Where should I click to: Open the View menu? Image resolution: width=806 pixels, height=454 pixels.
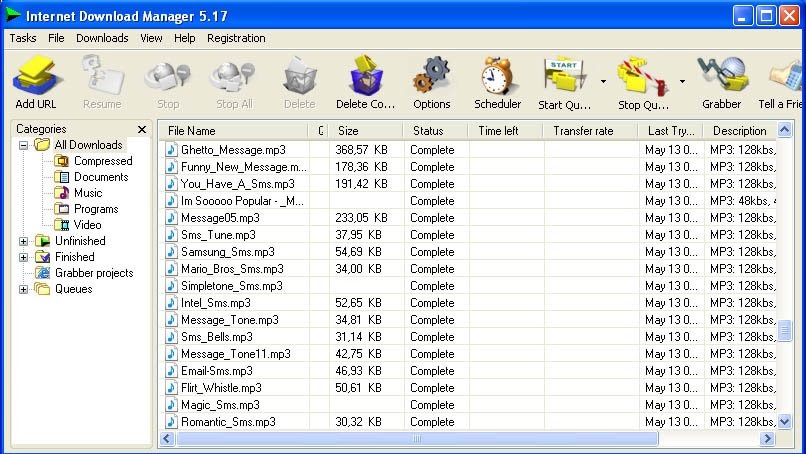[x=151, y=38]
